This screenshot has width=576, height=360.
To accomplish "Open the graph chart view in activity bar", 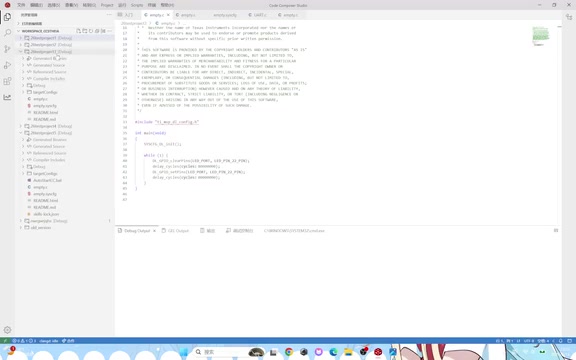I will point(7,97).
